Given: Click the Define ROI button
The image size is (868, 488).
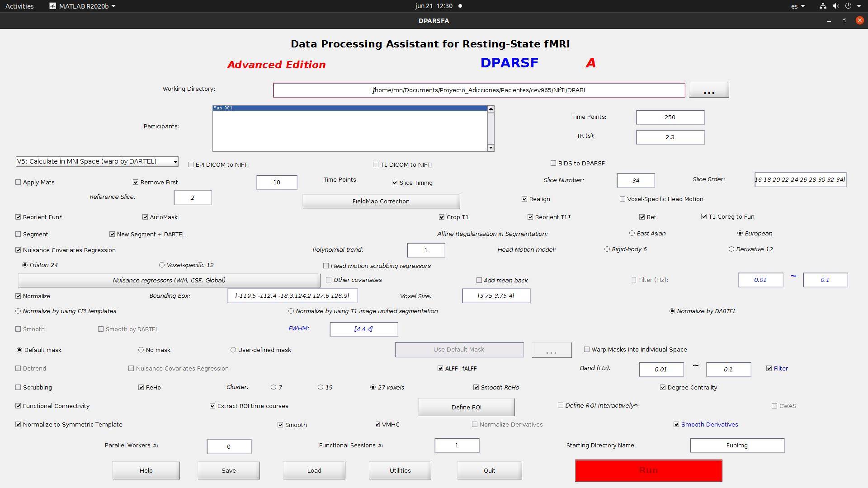Looking at the screenshot, I should click(466, 407).
